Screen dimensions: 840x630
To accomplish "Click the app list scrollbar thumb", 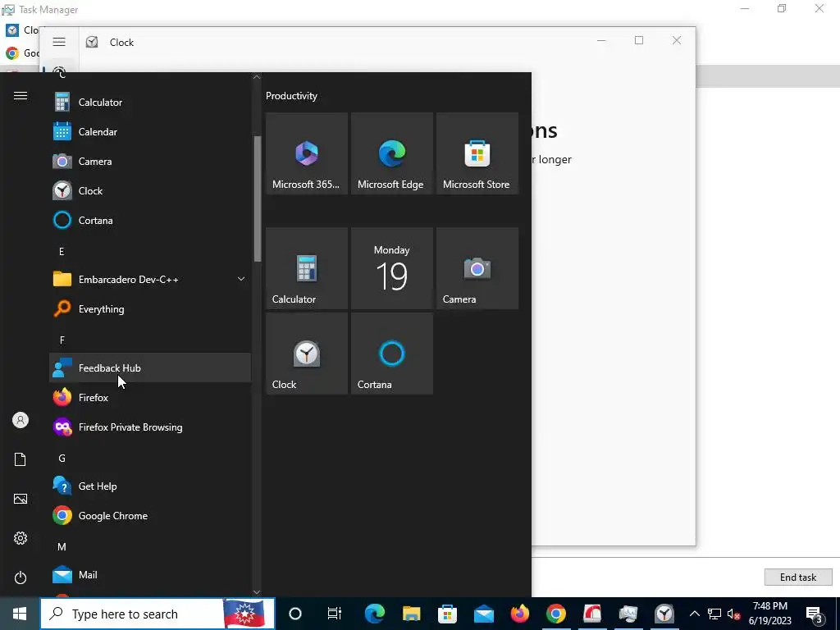I will coord(257,199).
